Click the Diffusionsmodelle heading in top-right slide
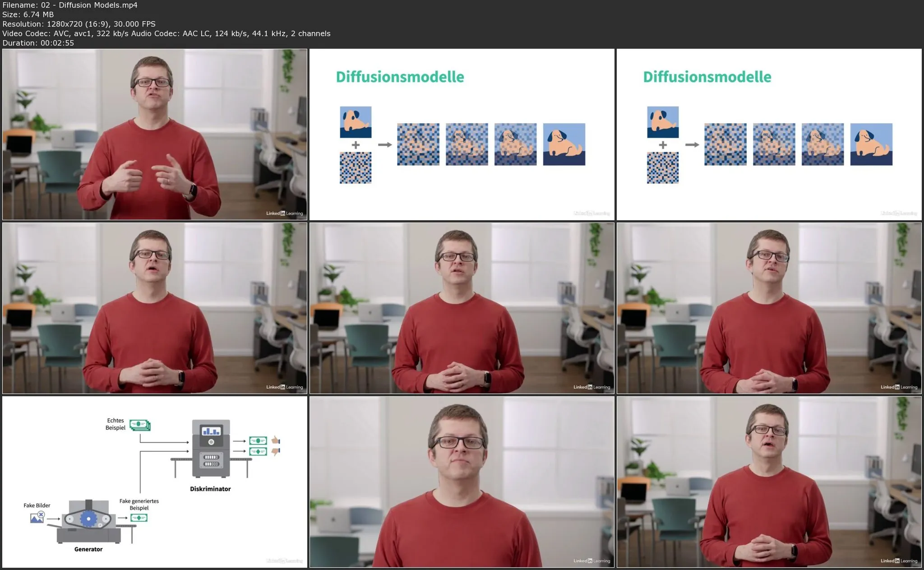Screen dimensions: 924x570 tap(707, 77)
